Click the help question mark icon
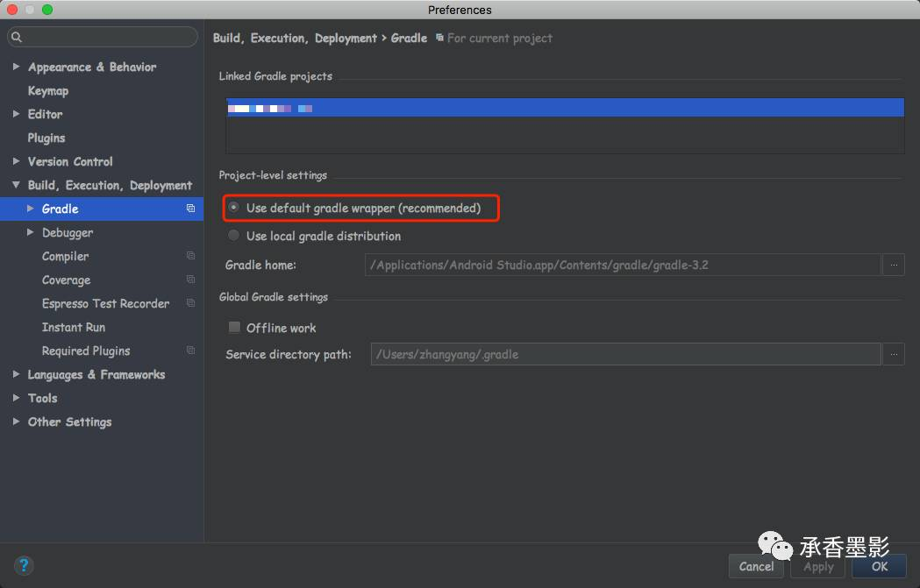 (x=24, y=566)
